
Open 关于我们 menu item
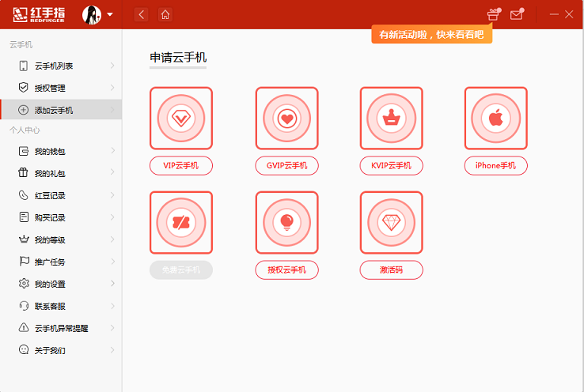[x=61, y=350]
